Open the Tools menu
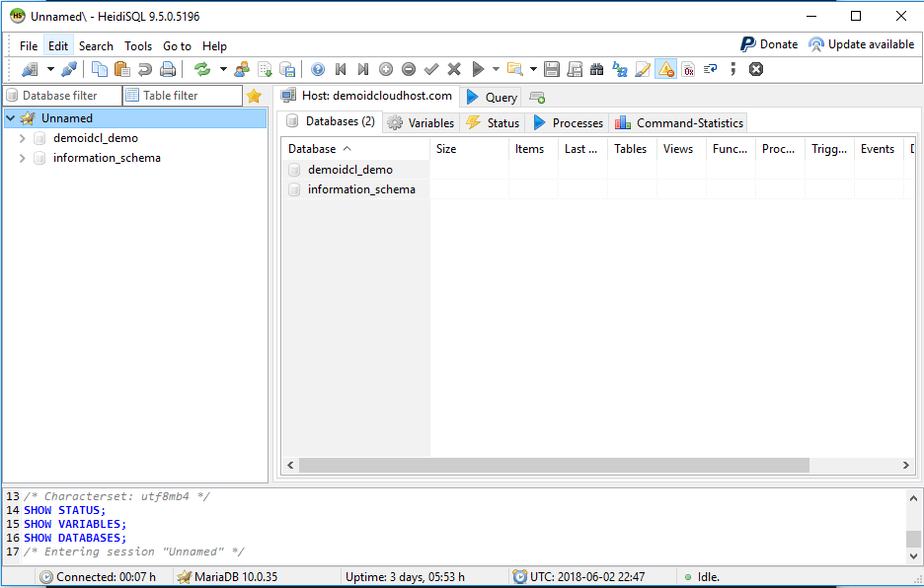This screenshot has height=588, width=924. (x=137, y=45)
